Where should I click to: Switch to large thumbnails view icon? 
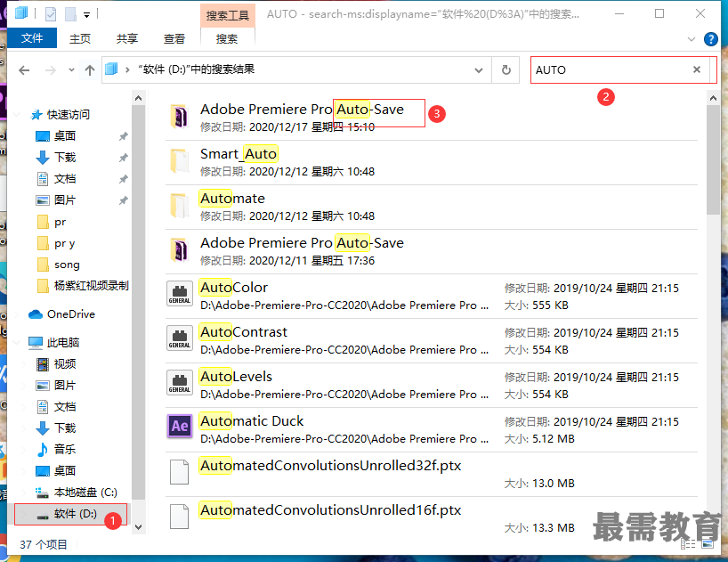708,544
